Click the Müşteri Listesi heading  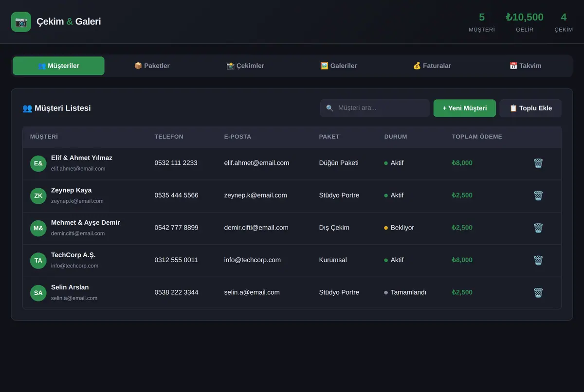tap(56, 108)
